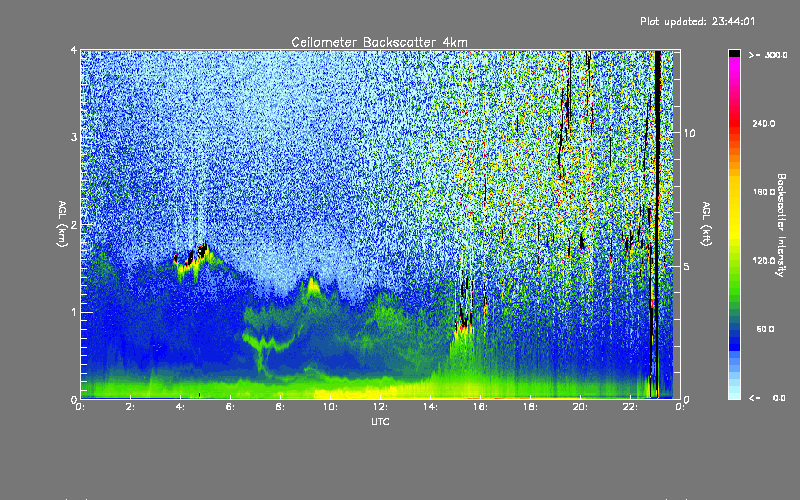Click the red band of the colorbar
The height and width of the screenshot is (500, 800).
point(734,121)
